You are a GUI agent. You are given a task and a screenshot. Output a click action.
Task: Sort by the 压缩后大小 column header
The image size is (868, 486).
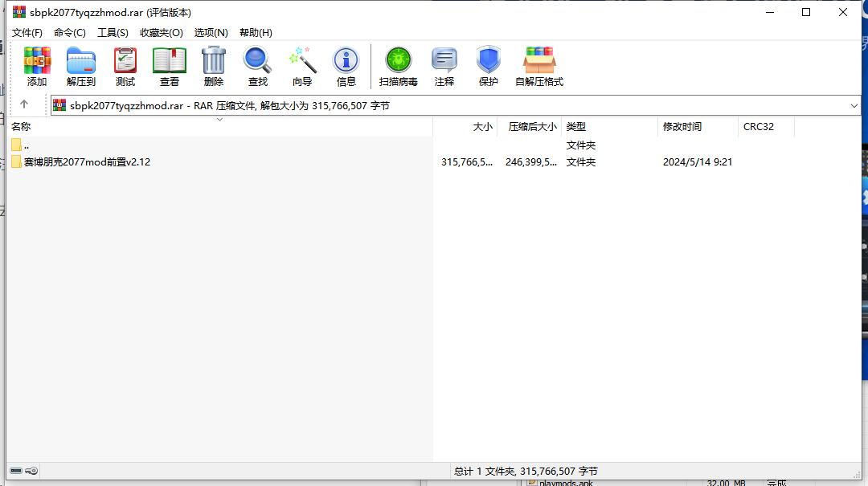(x=530, y=127)
